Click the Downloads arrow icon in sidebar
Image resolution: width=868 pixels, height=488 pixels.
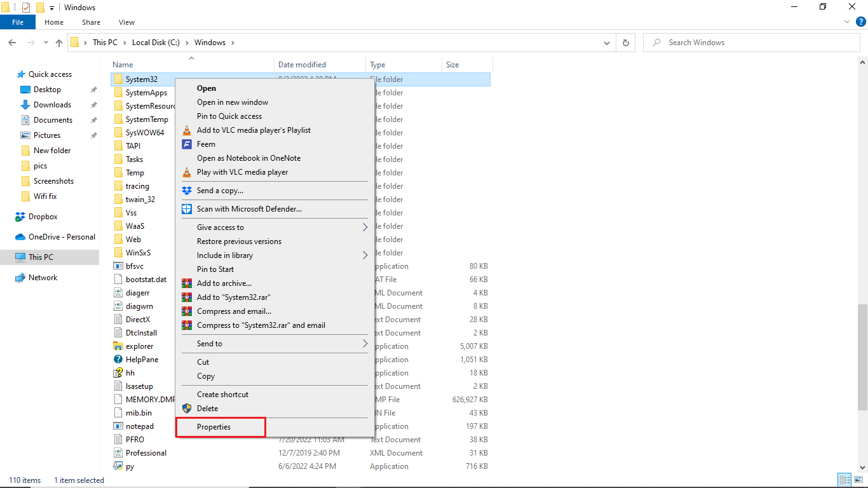pos(25,105)
